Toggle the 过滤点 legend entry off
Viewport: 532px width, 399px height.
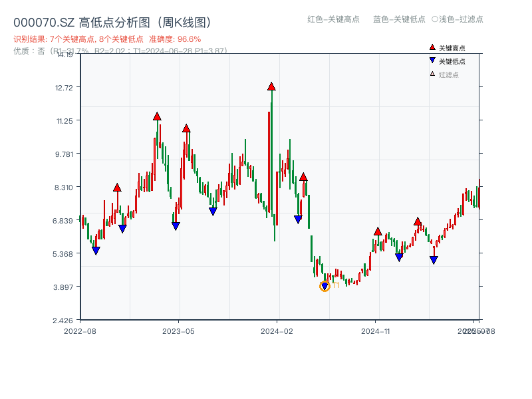coord(444,74)
